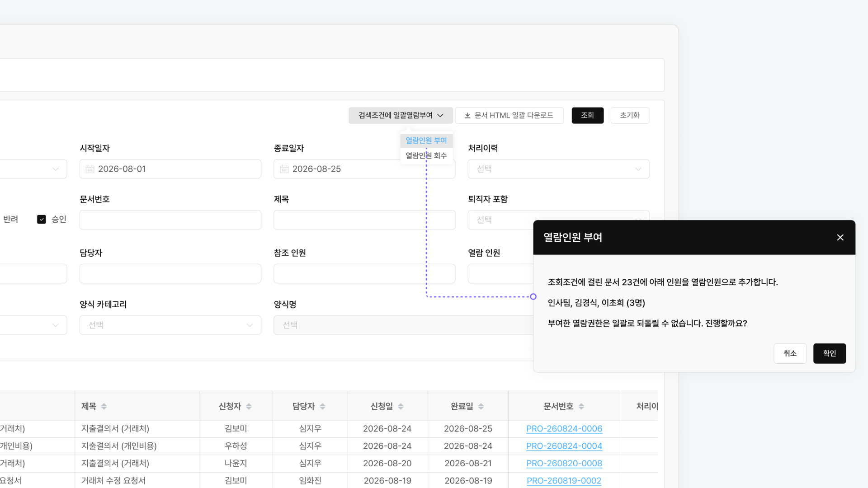Open the 검색조건에 일괄열람부여 dropdown
The image size is (868, 488).
pos(401,115)
